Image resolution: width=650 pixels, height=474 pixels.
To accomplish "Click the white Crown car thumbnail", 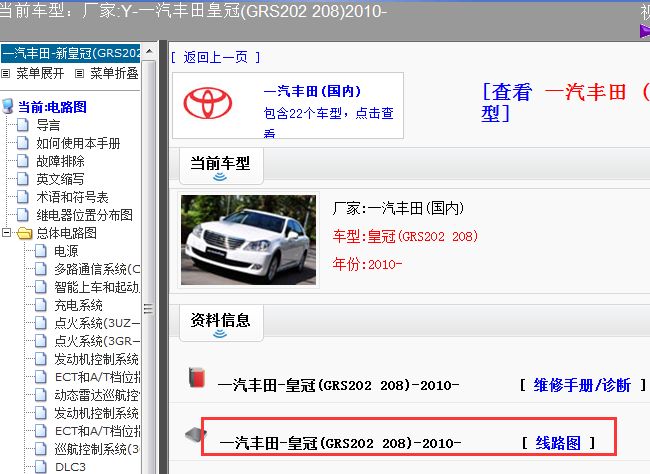I will coord(248,240).
